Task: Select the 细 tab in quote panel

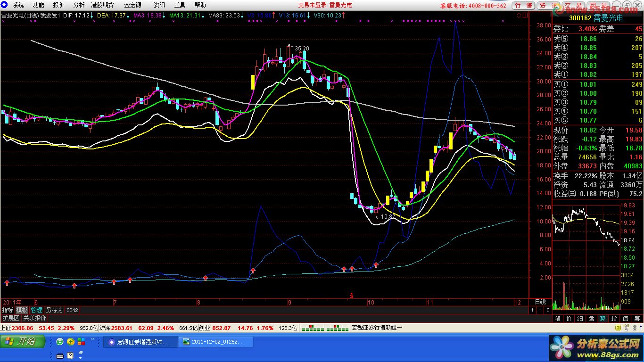Action: (x=580, y=319)
